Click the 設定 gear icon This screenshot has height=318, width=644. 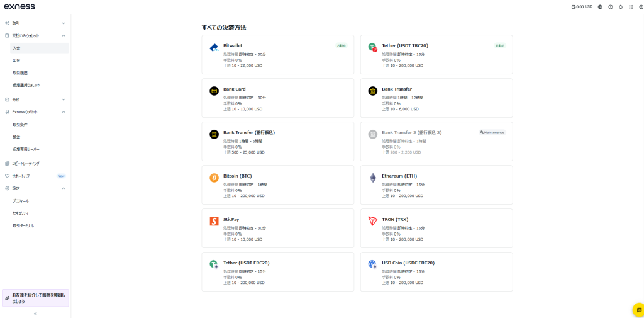tap(7, 188)
